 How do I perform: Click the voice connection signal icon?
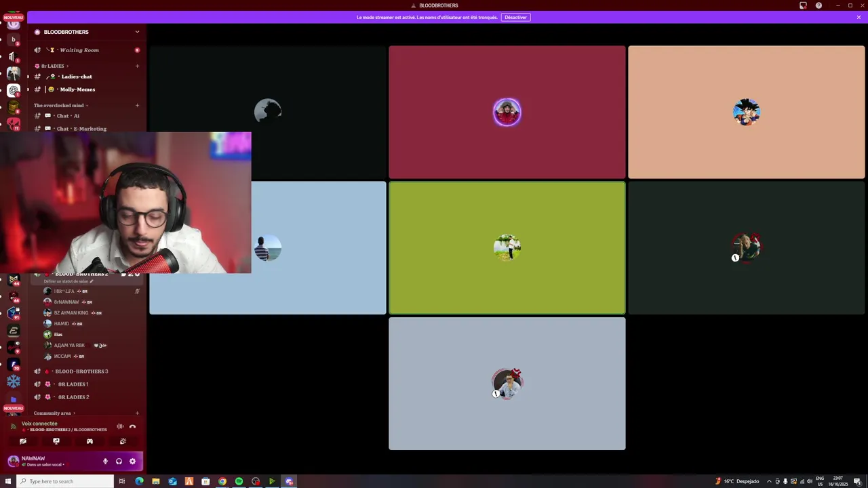click(13, 426)
